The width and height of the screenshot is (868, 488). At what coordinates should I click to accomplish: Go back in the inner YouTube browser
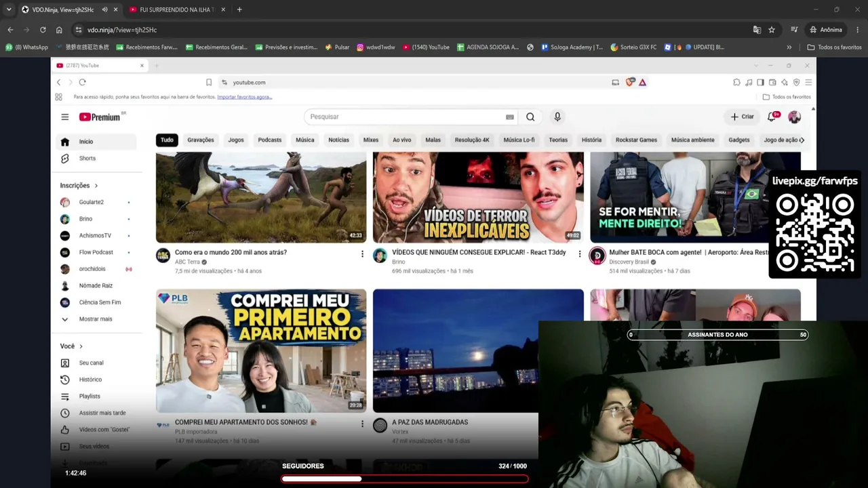click(58, 82)
